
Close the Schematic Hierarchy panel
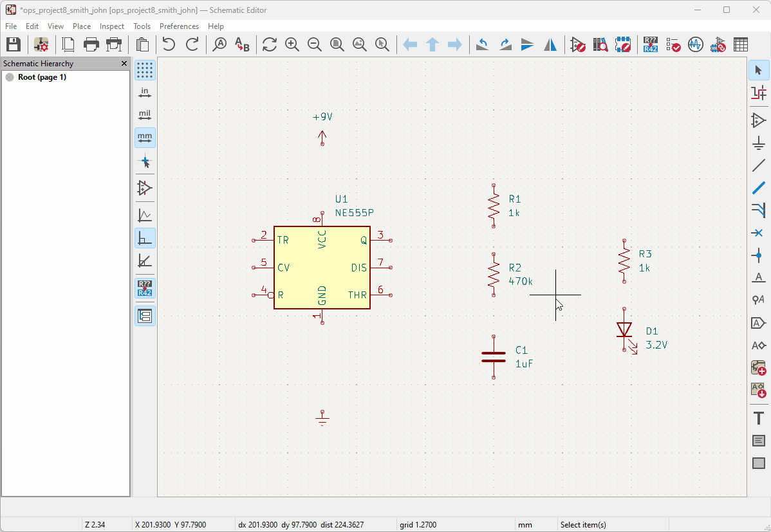[x=124, y=64]
